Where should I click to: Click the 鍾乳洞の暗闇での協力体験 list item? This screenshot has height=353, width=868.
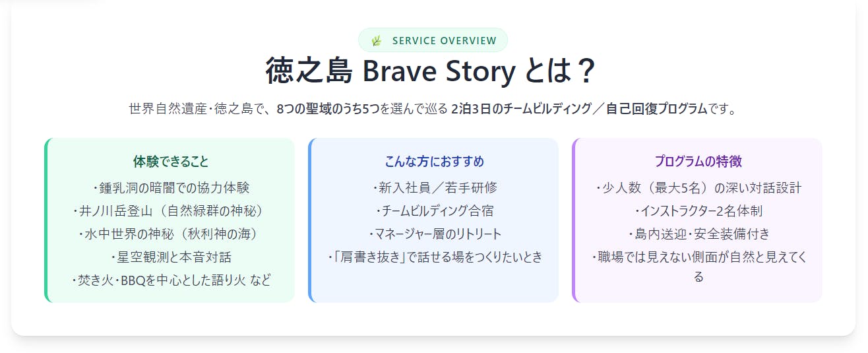coord(171,188)
